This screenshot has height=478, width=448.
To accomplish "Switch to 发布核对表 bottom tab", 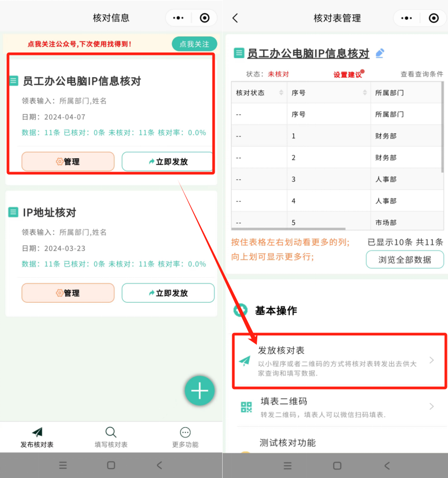I will tap(37, 438).
